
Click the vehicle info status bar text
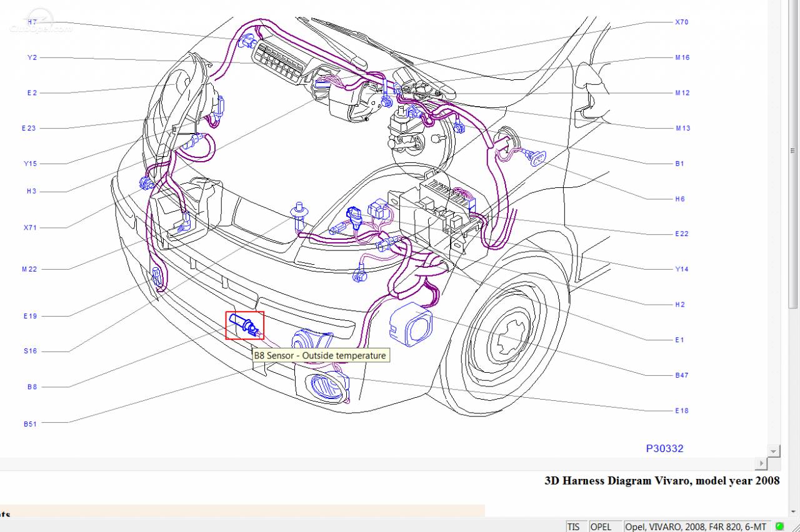(x=696, y=526)
